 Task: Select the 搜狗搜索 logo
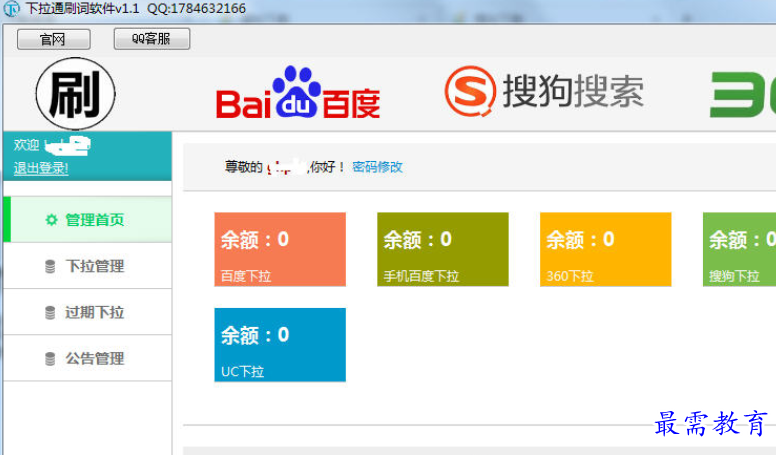pos(544,91)
